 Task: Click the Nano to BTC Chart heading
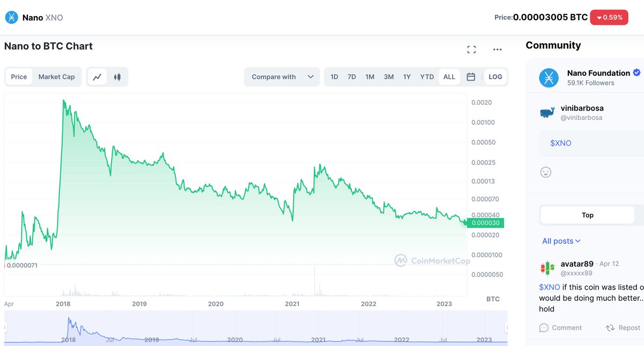tap(48, 46)
